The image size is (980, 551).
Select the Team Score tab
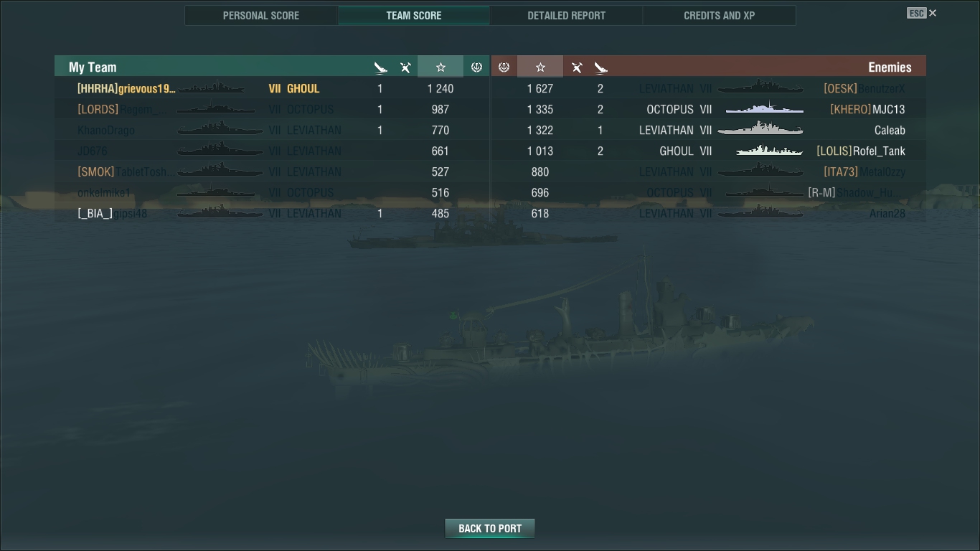click(x=414, y=15)
